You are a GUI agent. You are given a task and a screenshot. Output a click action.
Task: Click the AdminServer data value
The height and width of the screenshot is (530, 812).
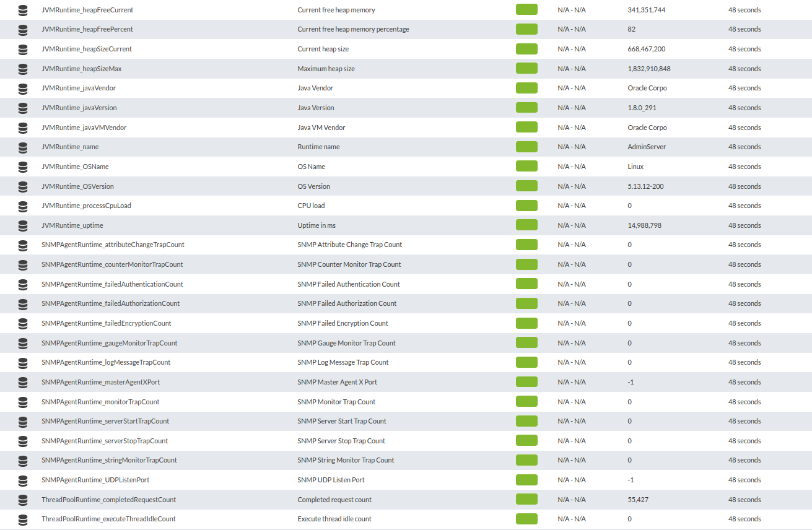point(647,147)
